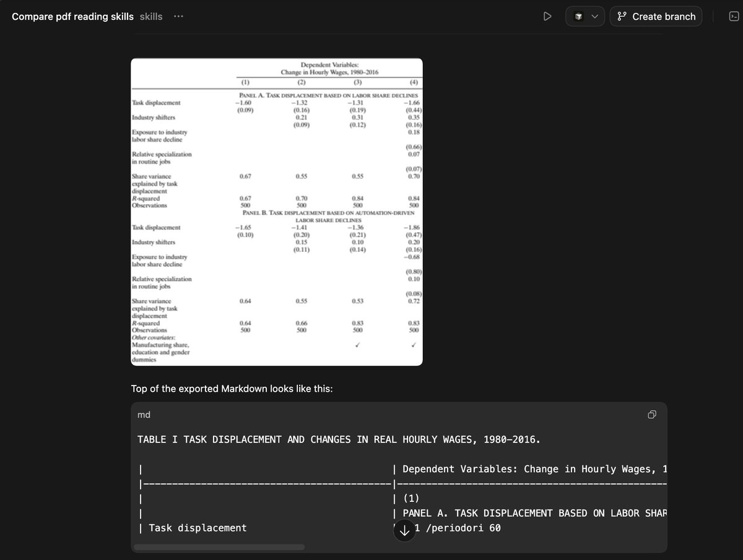Click 'Dependent Variables: Change in Hourly Wages' code text
Image resolution: width=743 pixels, height=560 pixels.
point(534,469)
